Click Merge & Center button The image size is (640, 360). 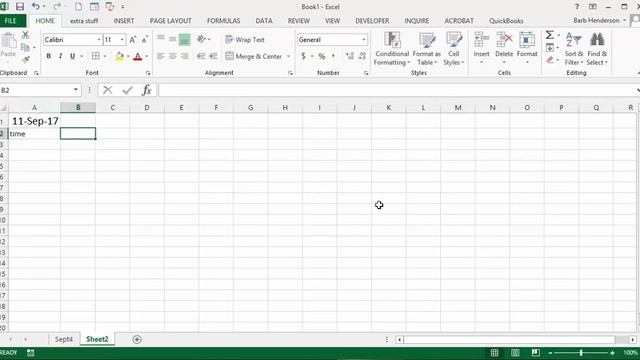pos(253,56)
